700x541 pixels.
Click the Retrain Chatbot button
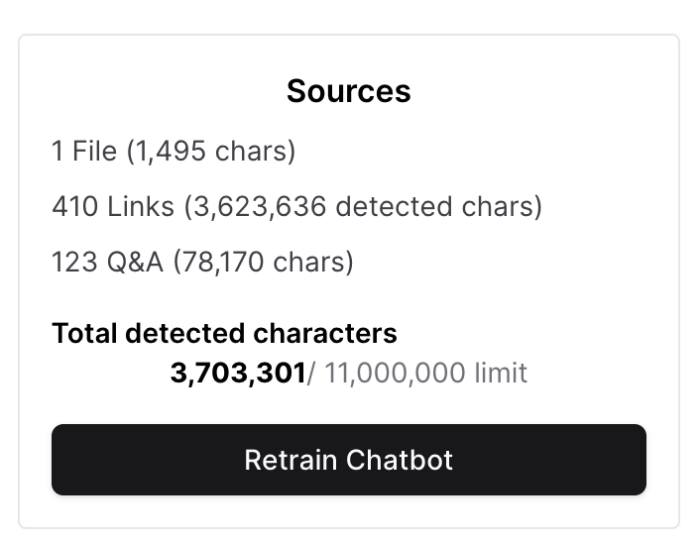point(349,459)
